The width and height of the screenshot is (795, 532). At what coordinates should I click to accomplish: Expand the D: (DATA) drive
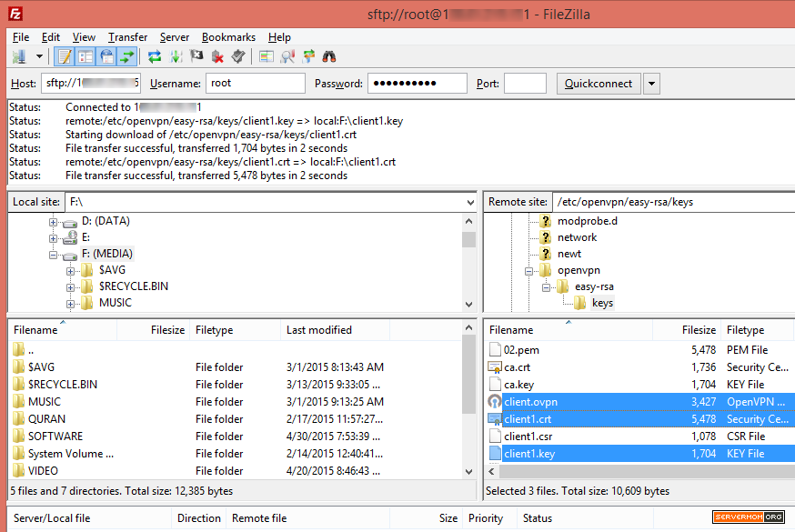[54, 222]
